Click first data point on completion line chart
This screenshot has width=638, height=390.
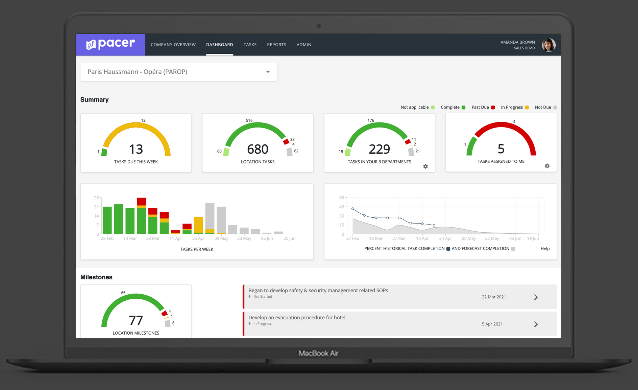[352, 208]
